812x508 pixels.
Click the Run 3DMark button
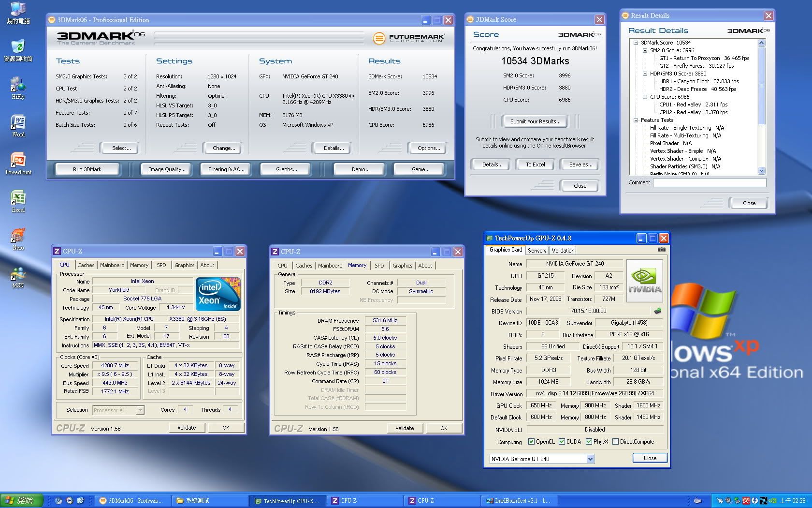click(87, 169)
